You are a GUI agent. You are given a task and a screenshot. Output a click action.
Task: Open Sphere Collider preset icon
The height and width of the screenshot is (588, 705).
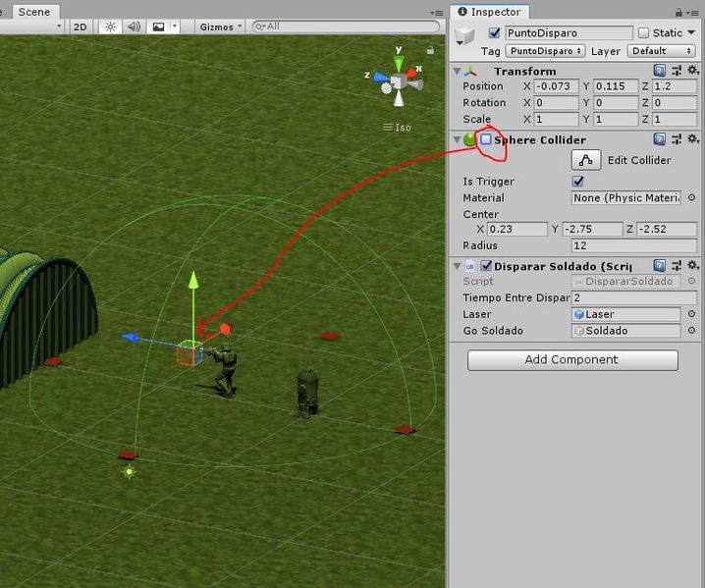[x=677, y=139]
